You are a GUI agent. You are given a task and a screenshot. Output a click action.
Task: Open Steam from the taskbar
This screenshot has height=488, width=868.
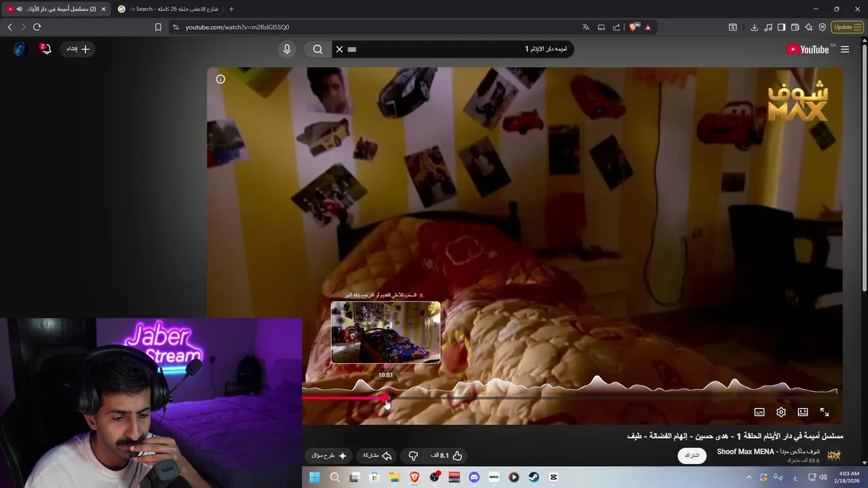pos(534,477)
